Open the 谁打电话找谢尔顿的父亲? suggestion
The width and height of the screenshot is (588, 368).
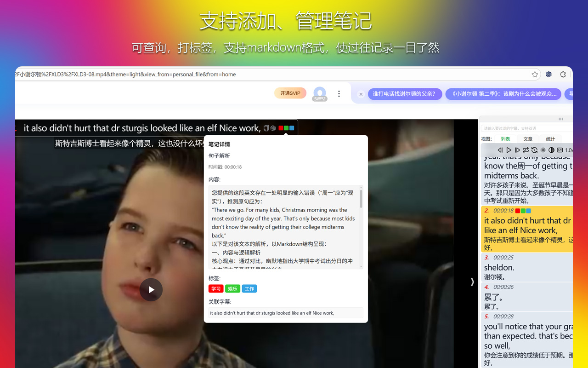pos(405,94)
